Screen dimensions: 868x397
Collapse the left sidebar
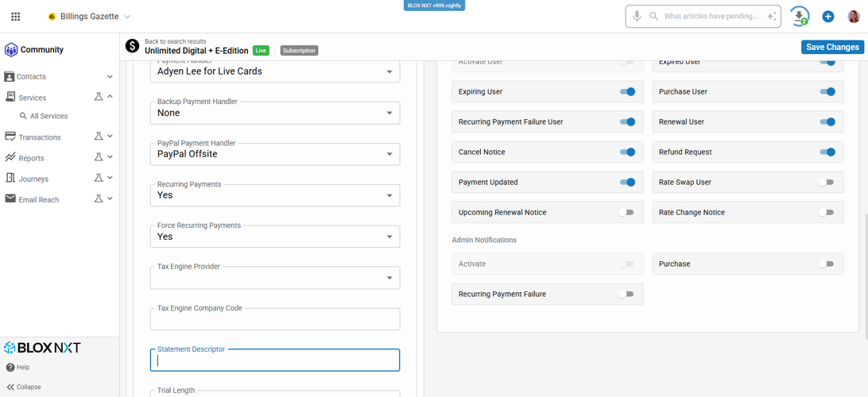(24, 387)
